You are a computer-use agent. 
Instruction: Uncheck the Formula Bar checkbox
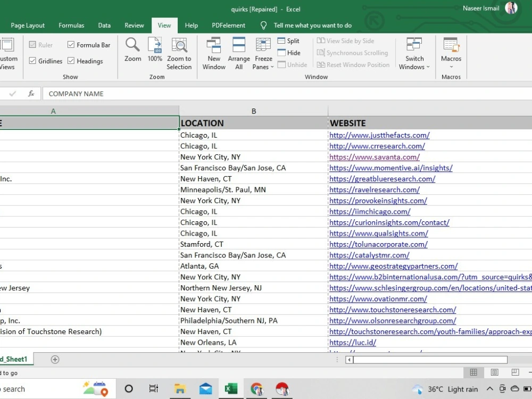(x=71, y=45)
